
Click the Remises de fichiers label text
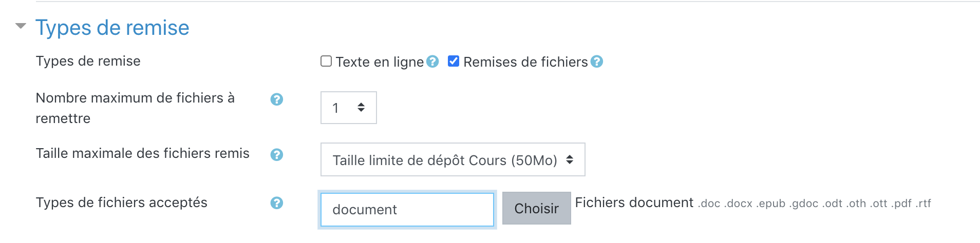(525, 62)
